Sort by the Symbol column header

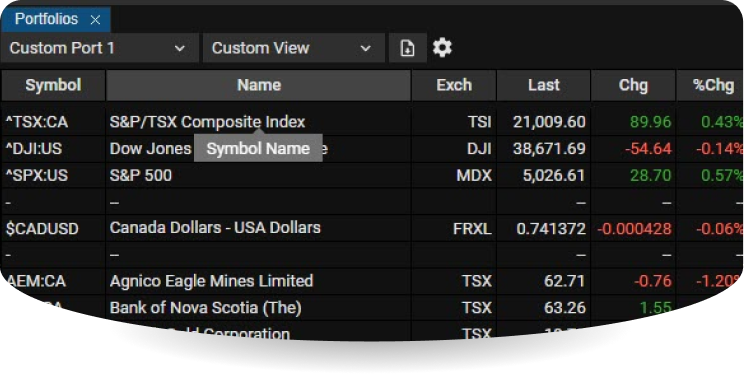[x=53, y=85]
